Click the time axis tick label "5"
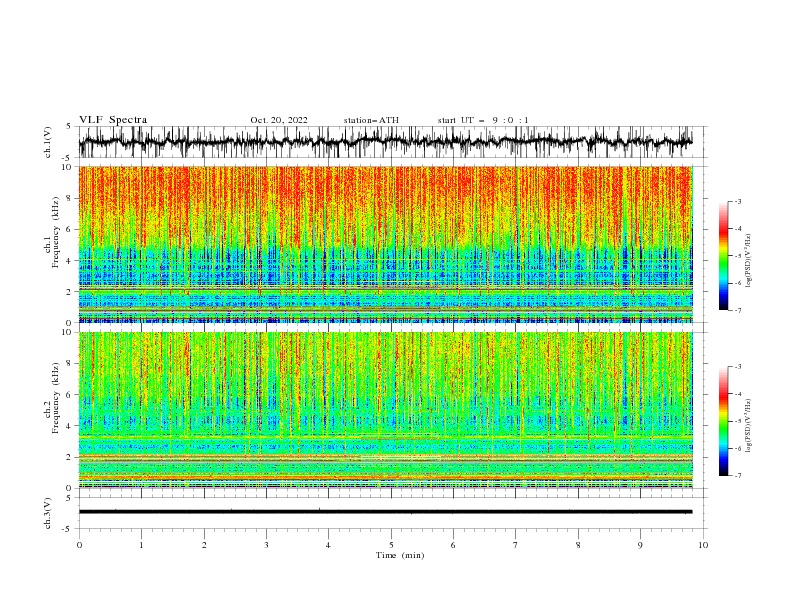 click(x=391, y=545)
